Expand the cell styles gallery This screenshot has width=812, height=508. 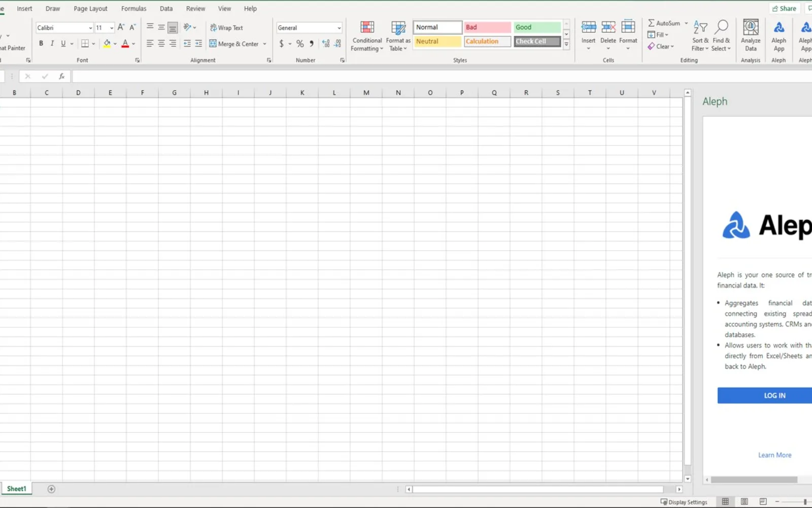[x=566, y=44]
